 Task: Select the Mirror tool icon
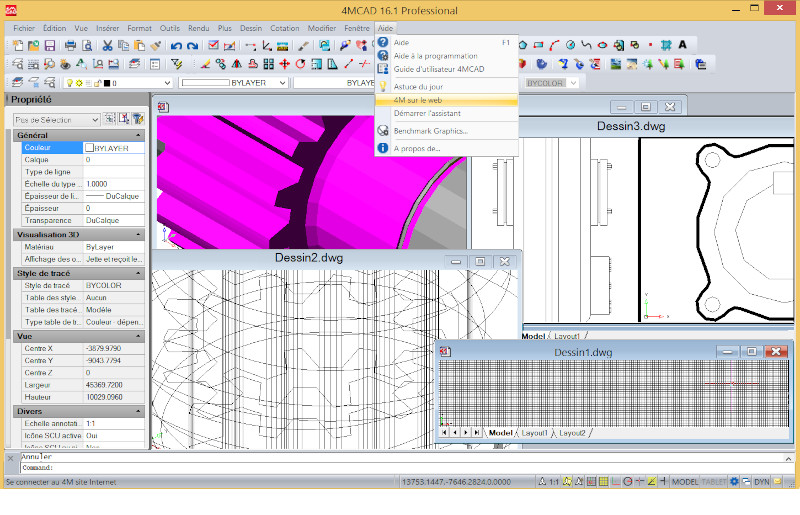[237, 64]
